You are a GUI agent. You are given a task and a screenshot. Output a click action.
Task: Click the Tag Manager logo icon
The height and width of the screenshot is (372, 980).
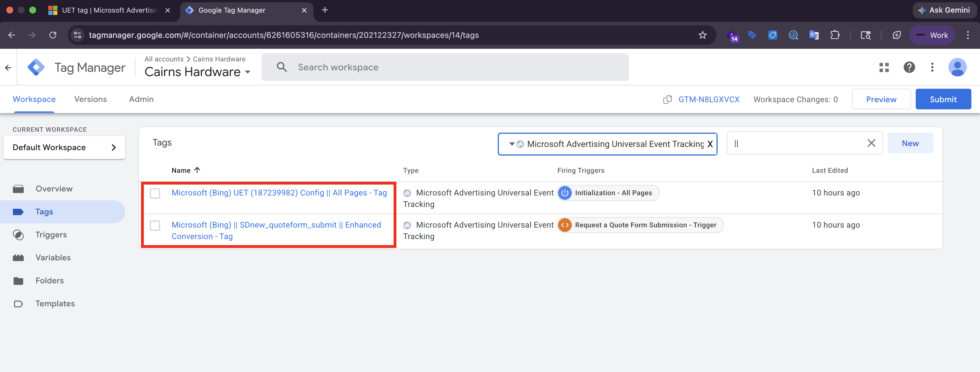[x=36, y=67]
